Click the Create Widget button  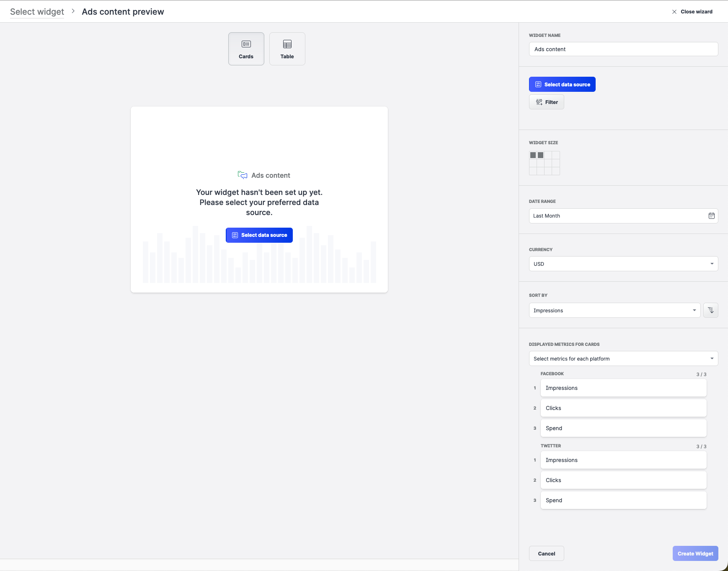[x=695, y=553]
